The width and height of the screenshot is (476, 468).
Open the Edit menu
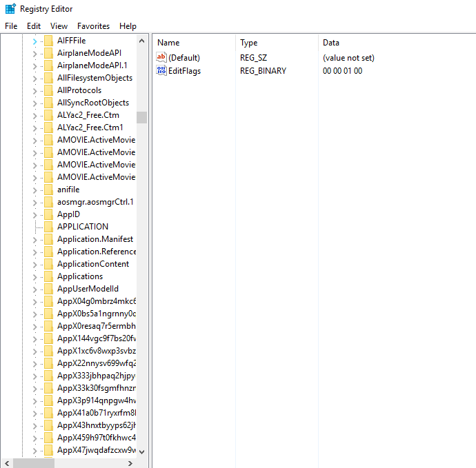click(x=34, y=26)
